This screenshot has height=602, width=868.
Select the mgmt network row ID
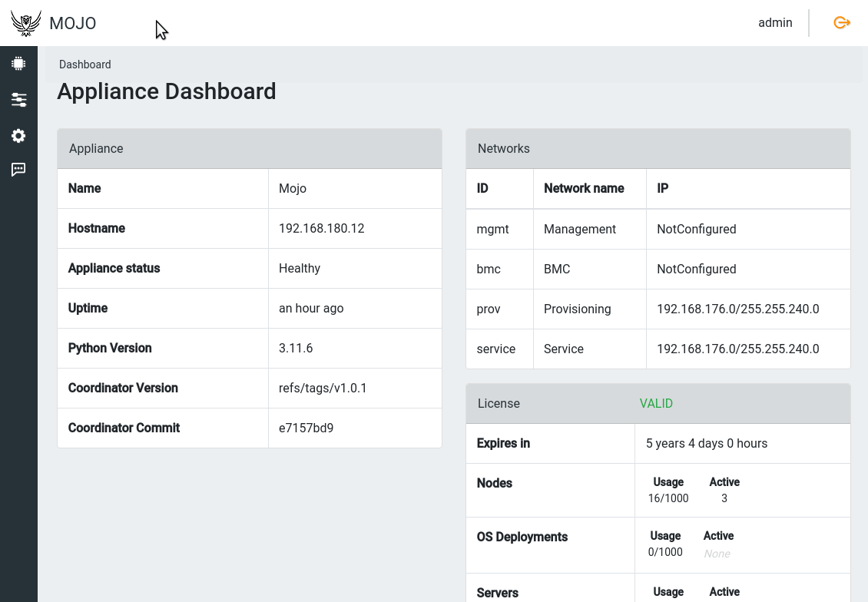pos(492,230)
